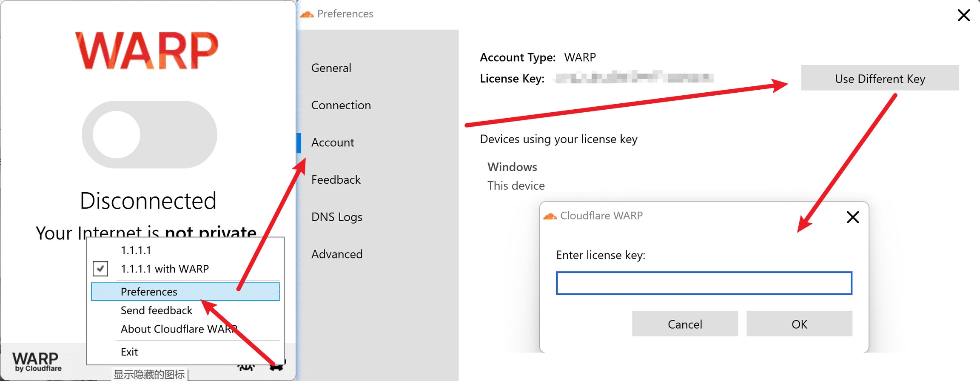
Task: Click the large WARP logo
Action: click(147, 51)
